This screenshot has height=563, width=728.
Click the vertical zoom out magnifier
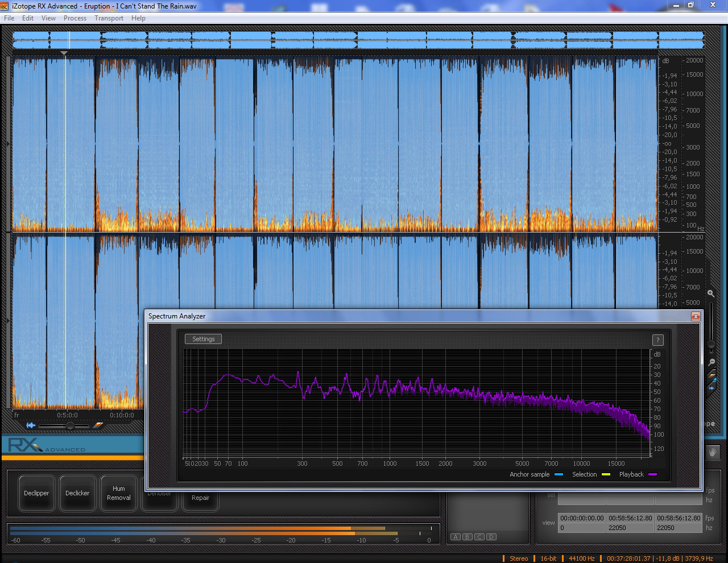(x=712, y=362)
